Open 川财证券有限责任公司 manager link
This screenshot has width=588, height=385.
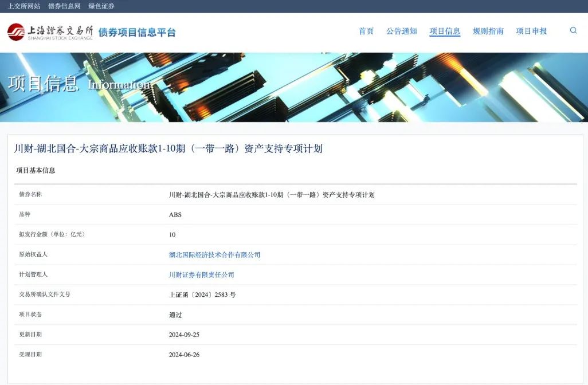(x=201, y=275)
